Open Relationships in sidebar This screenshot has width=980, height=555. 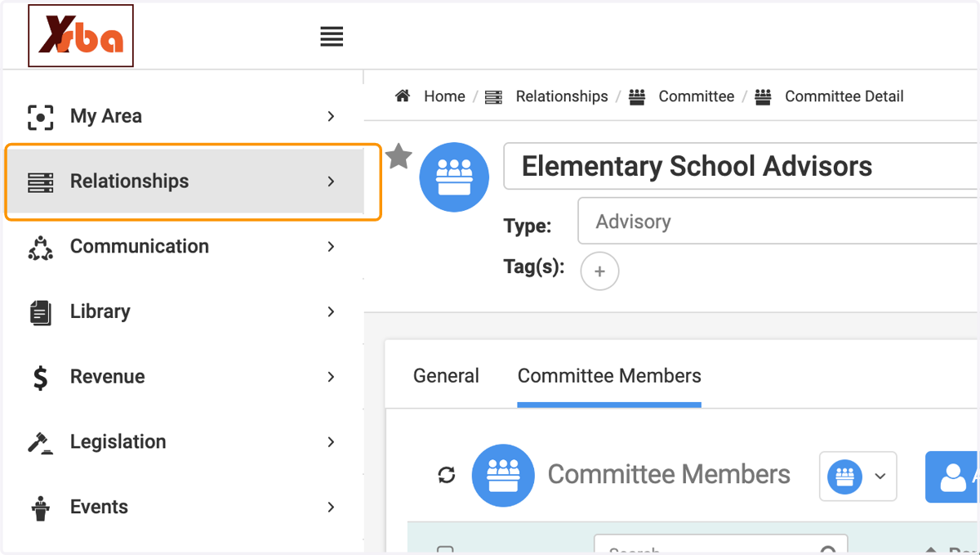click(x=183, y=181)
